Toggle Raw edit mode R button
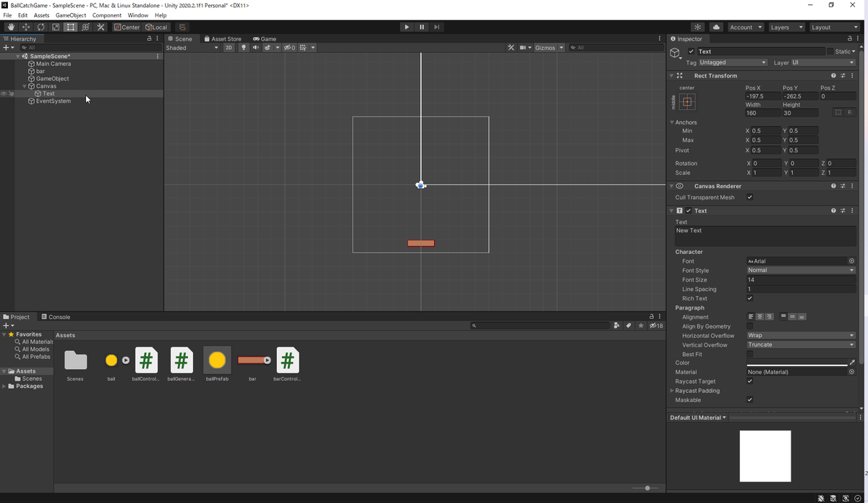 850,113
